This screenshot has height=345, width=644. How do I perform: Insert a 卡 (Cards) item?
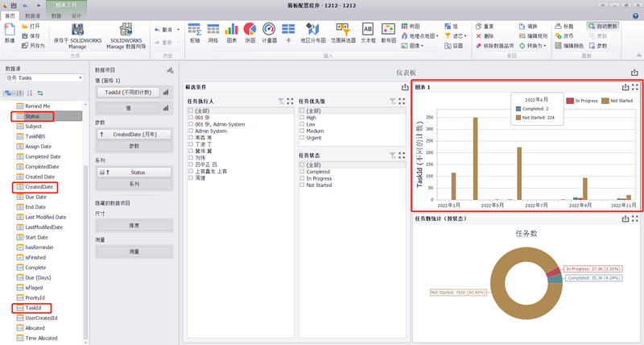click(x=288, y=33)
